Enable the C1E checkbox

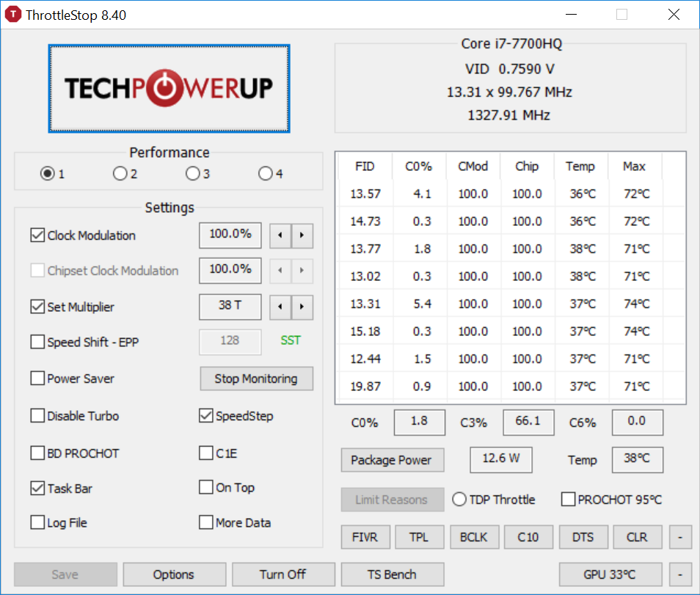coord(205,453)
